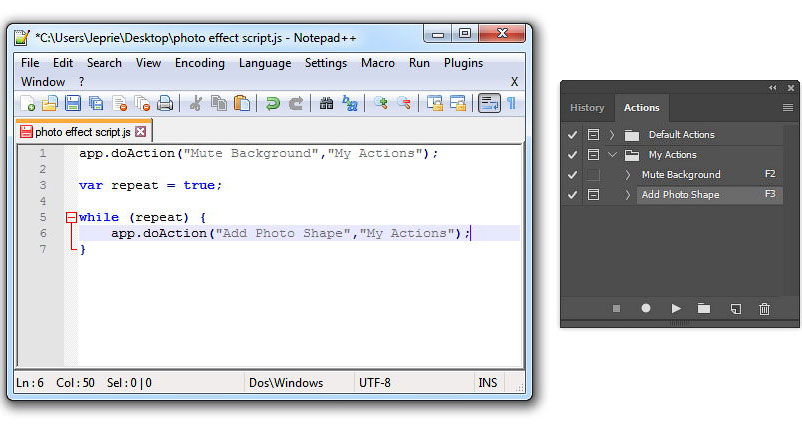Toggle the checkmark for My Actions set
The width and height of the screenshot is (802, 433).
tap(572, 154)
